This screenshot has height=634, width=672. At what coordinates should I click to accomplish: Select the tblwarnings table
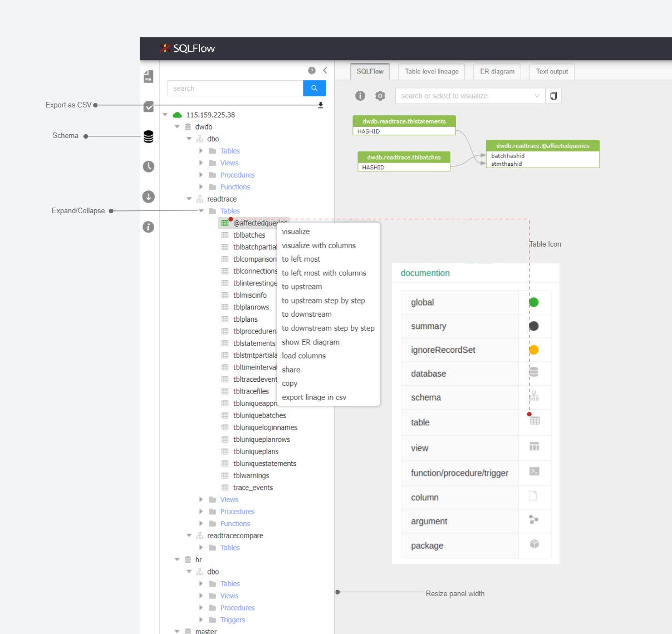[251, 476]
